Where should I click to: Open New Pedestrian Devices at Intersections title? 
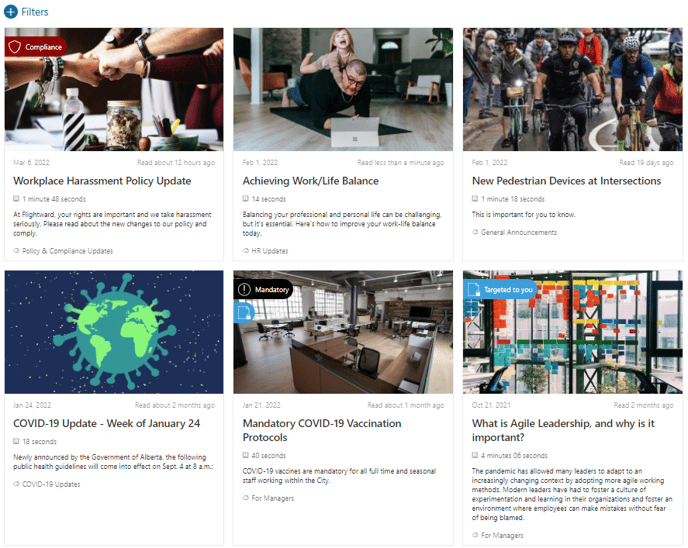point(566,181)
